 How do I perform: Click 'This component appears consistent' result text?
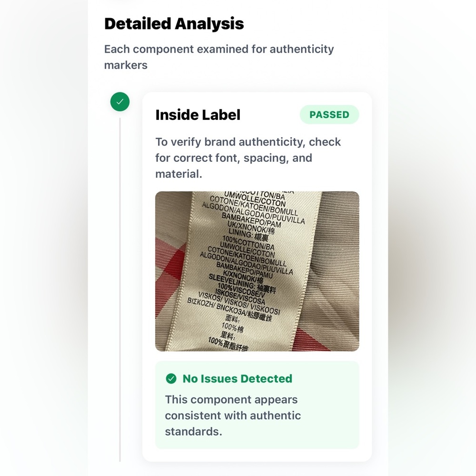pyautogui.click(x=233, y=415)
